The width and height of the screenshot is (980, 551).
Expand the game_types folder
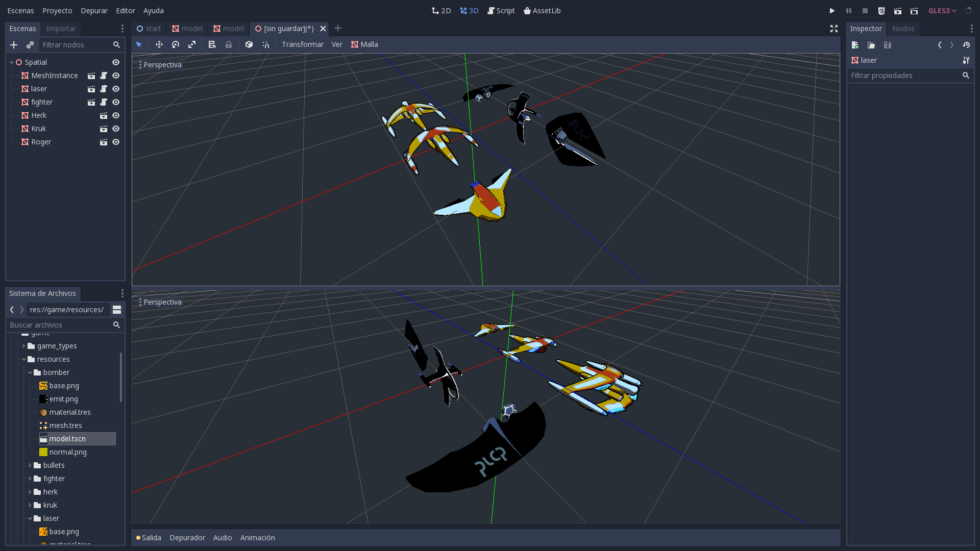pyautogui.click(x=23, y=346)
